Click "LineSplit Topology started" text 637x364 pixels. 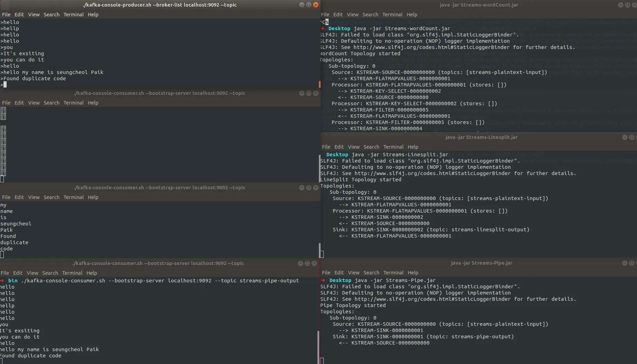point(361,180)
